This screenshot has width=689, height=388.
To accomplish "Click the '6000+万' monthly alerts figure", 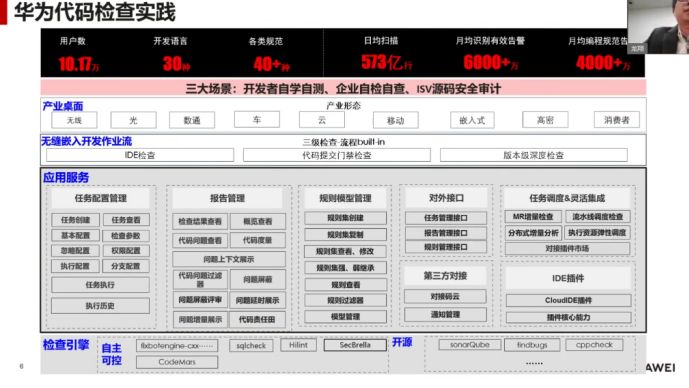I will 491,62.
